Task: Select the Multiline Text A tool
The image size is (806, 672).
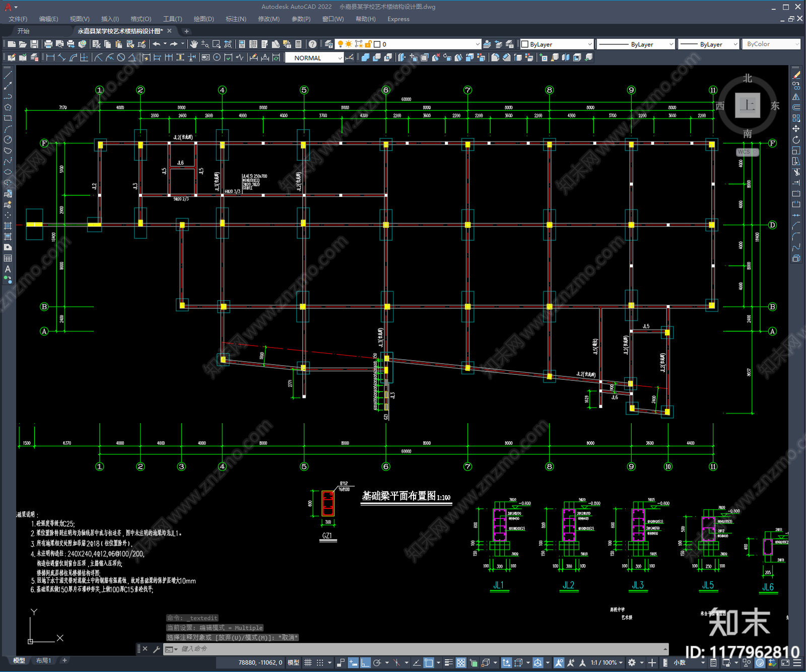Action: pos(8,269)
